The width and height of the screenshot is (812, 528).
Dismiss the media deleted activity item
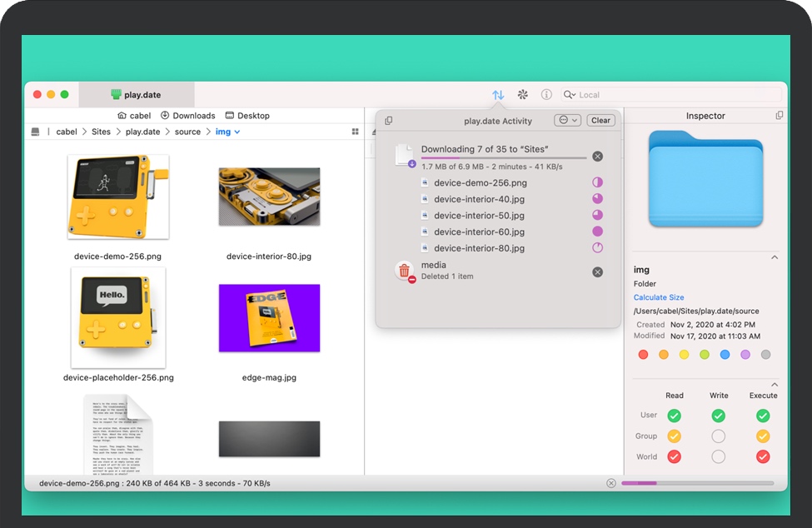597,271
